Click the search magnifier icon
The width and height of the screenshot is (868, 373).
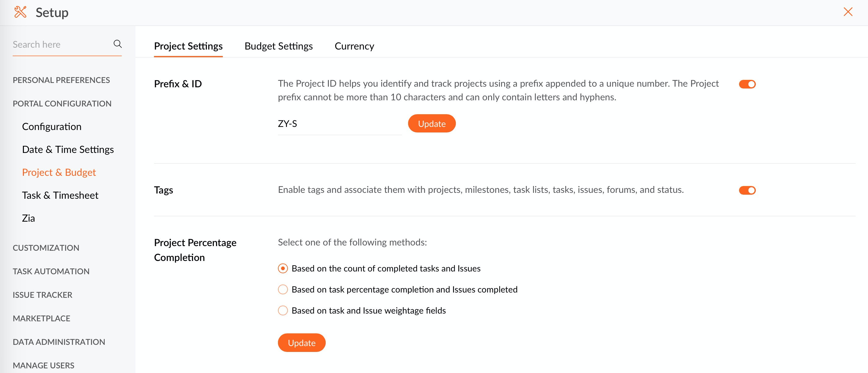pyautogui.click(x=117, y=44)
